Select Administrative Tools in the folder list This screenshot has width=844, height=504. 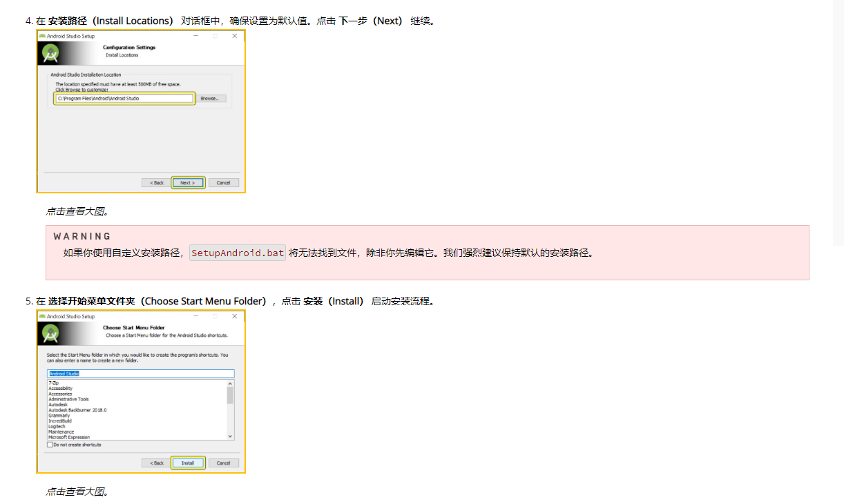(68, 399)
